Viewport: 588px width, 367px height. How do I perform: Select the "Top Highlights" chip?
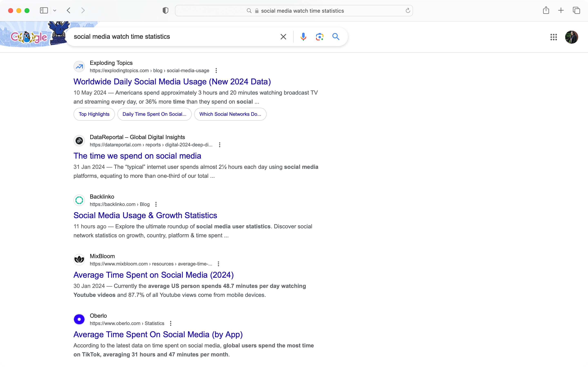(x=94, y=114)
